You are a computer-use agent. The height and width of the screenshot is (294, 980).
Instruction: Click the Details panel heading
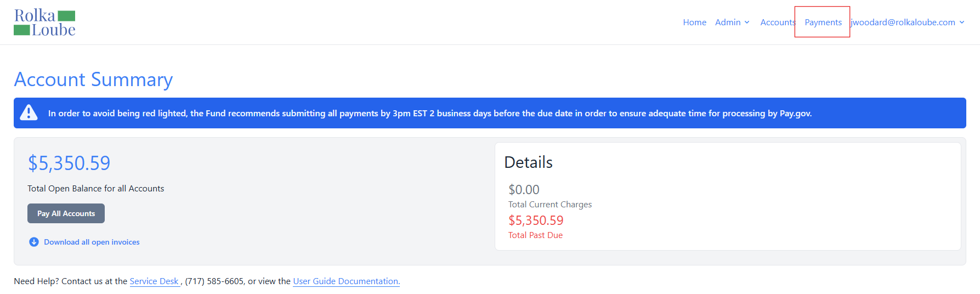(528, 162)
